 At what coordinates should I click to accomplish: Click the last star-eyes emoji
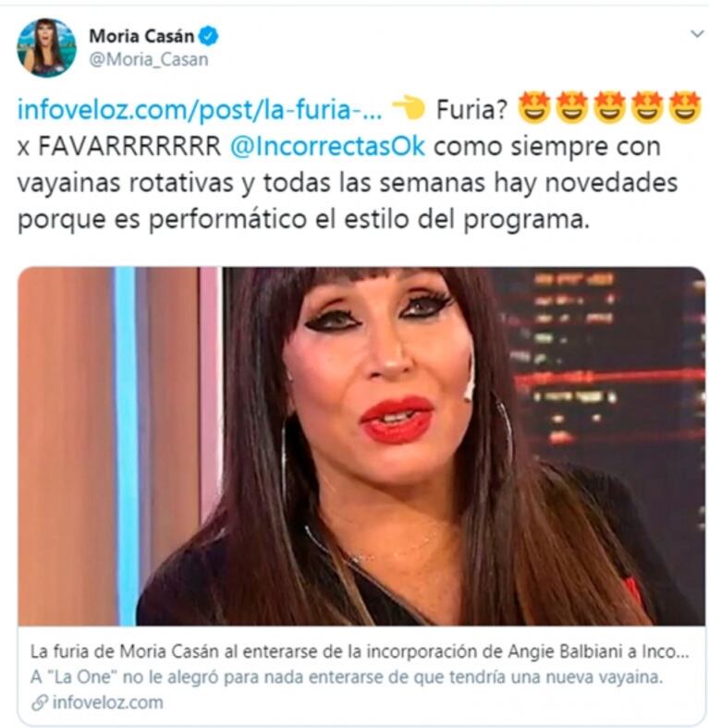(x=685, y=108)
